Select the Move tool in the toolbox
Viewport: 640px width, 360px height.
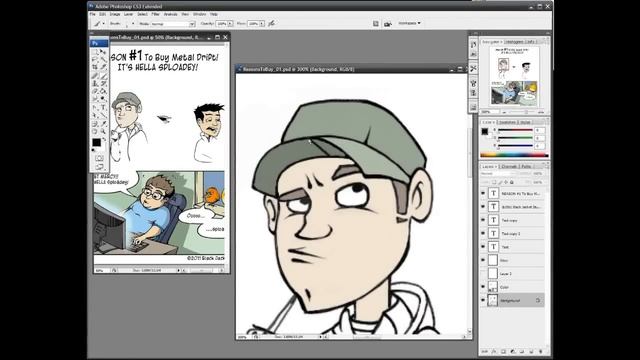click(x=103, y=52)
